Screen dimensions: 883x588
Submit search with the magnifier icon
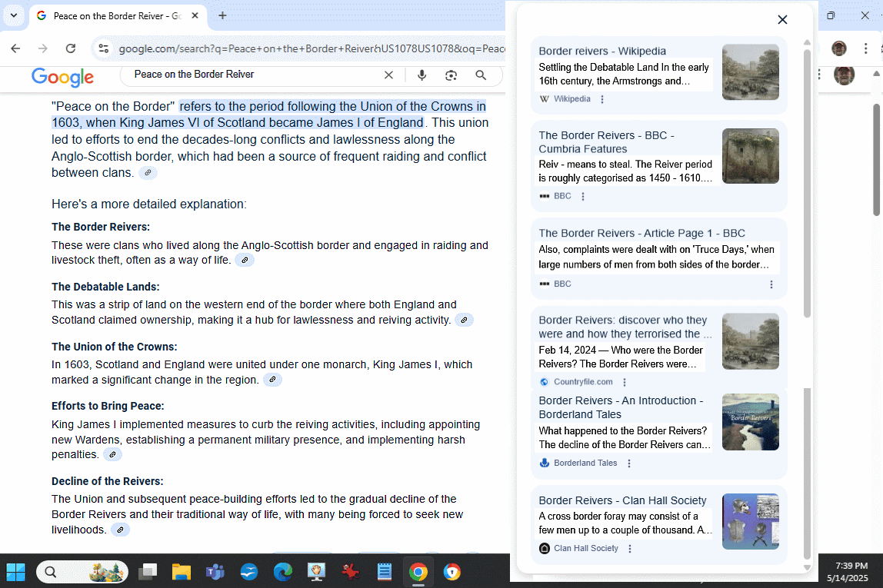point(481,75)
